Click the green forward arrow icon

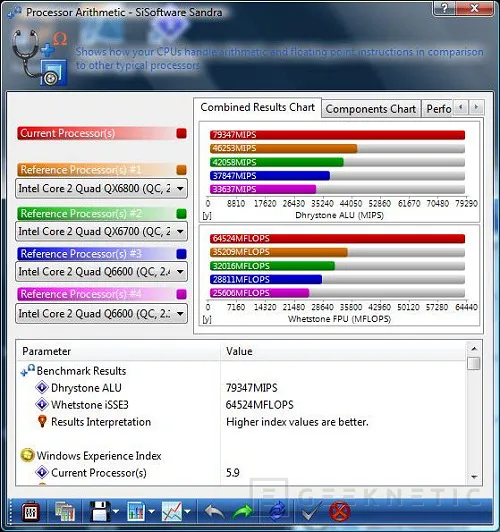click(x=243, y=511)
